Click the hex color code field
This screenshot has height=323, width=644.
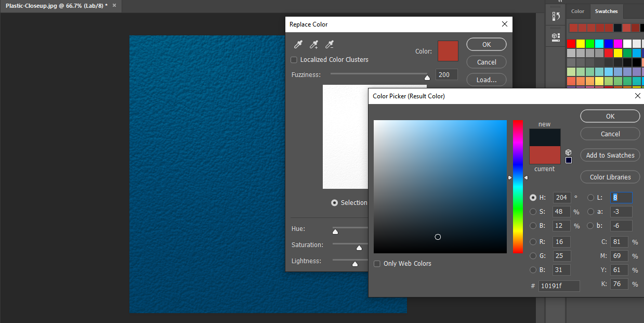pyautogui.click(x=559, y=286)
